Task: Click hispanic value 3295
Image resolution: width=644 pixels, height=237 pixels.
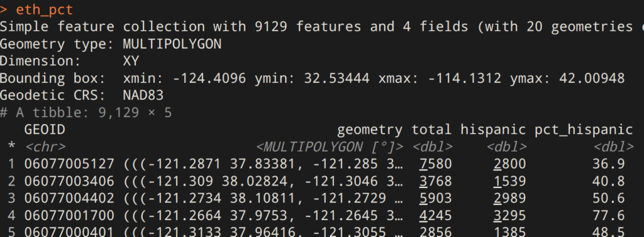Action: coord(509,215)
